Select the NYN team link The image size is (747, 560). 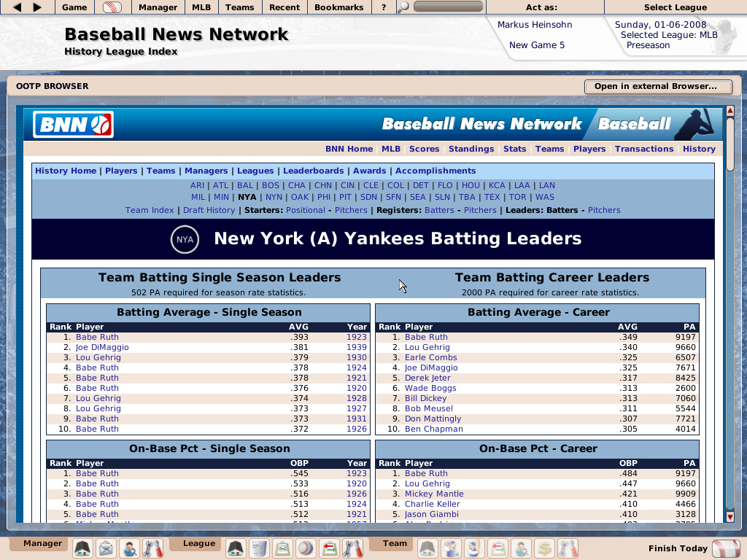point(274,197)
